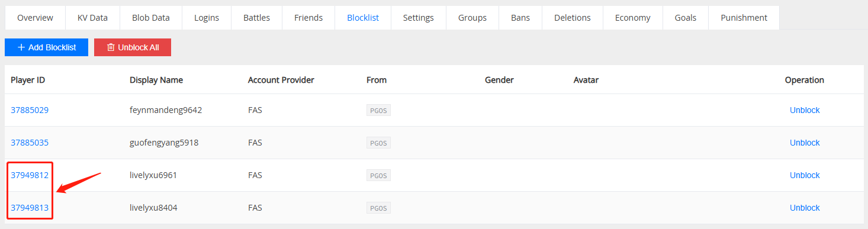The width and height of the screenshot is (868, 229).
Task: Switch to the Bans tab
Action: click(520, 18)
